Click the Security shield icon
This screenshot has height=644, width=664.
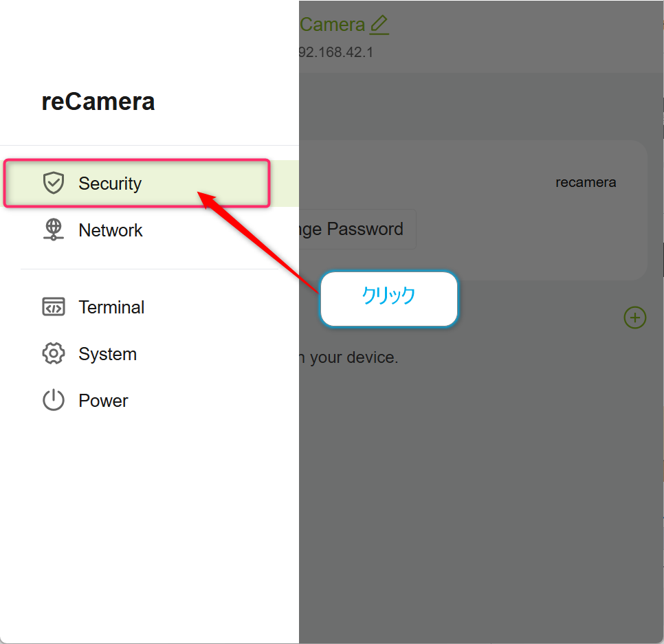coord(54,183)
